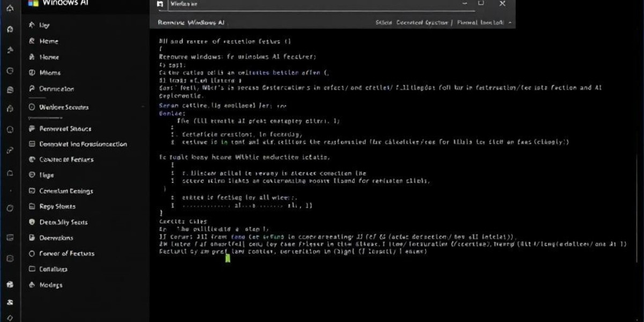
Task: Click the icon beside Permanent Status entry
Action: pyautogui.click(x=31, y=129)
